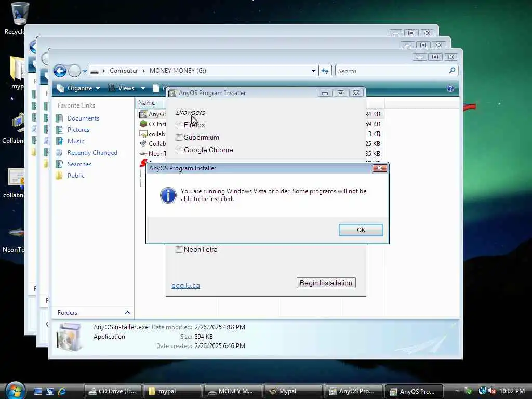Switch to MONEY M... taskbar button

tap(233, 391)
